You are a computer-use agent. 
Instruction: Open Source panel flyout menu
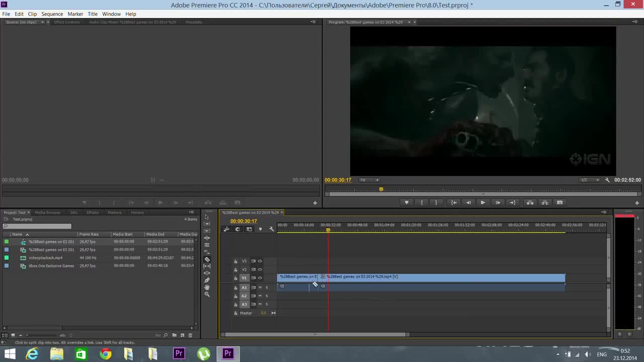pos(313,22)
